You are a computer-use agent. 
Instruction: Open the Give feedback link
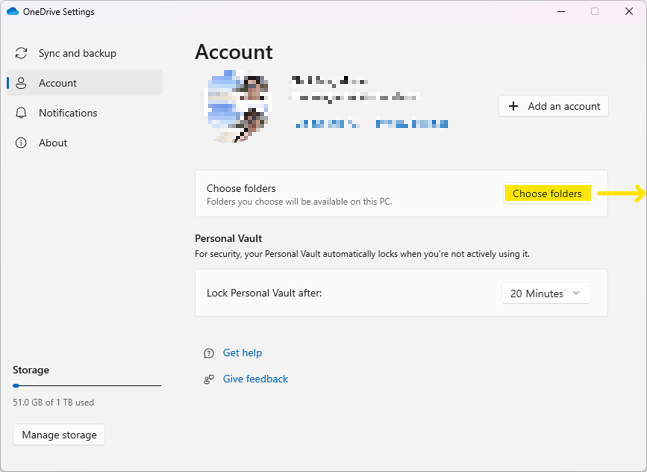(255, 379)
